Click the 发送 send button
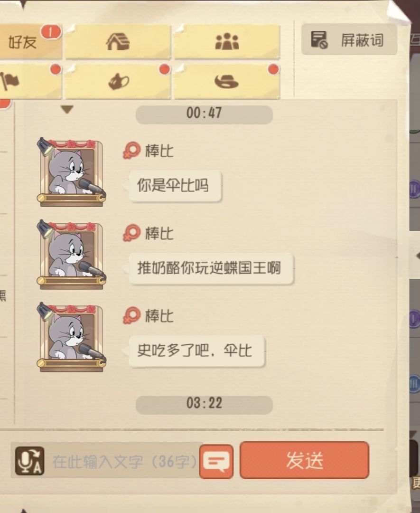This screenshot has width=420, height=513. tap(304, 460)
